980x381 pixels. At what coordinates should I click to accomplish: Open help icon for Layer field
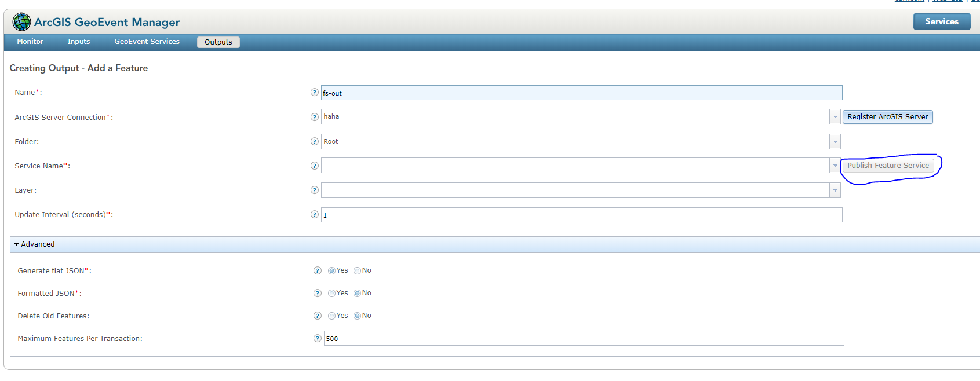pos(315,190)
